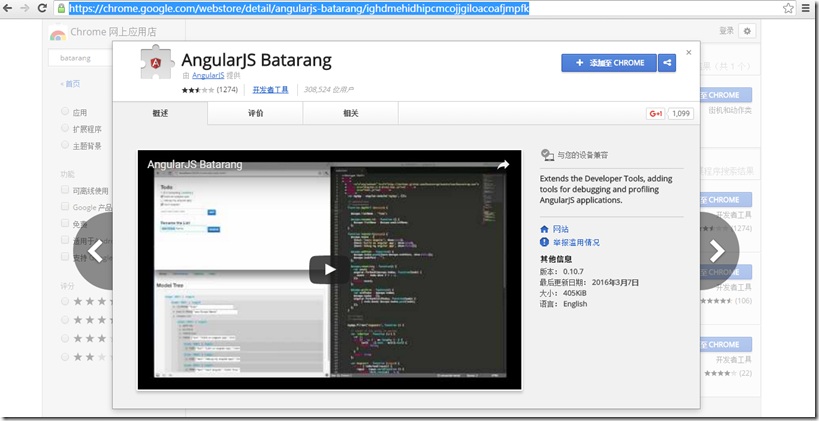819x421 pixels.
Task: Open the 首页 home link in sidebar
Action: click(71, 84)
